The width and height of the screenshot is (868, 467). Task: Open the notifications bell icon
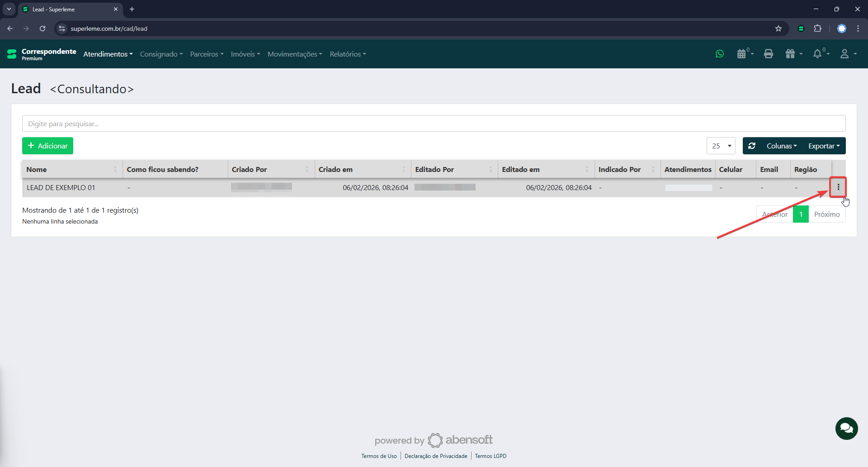pos(818,54)
